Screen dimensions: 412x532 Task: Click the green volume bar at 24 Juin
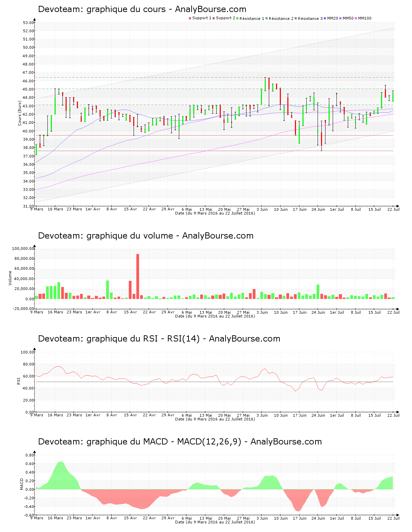click(318, 292)
